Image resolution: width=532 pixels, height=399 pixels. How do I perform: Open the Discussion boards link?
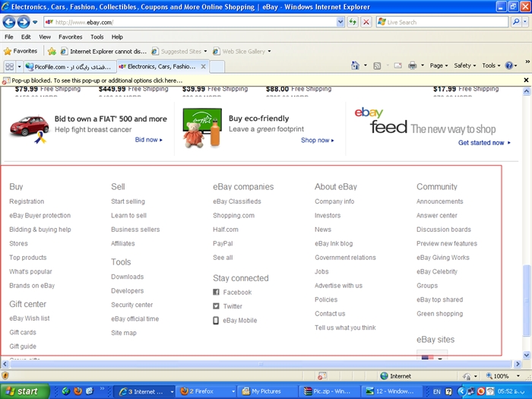pyautogui.click(x=443, y=230)
